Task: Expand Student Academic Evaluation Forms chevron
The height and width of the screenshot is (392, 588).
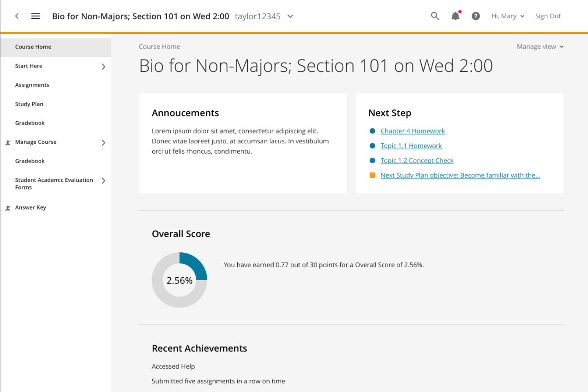Action: 103,180
